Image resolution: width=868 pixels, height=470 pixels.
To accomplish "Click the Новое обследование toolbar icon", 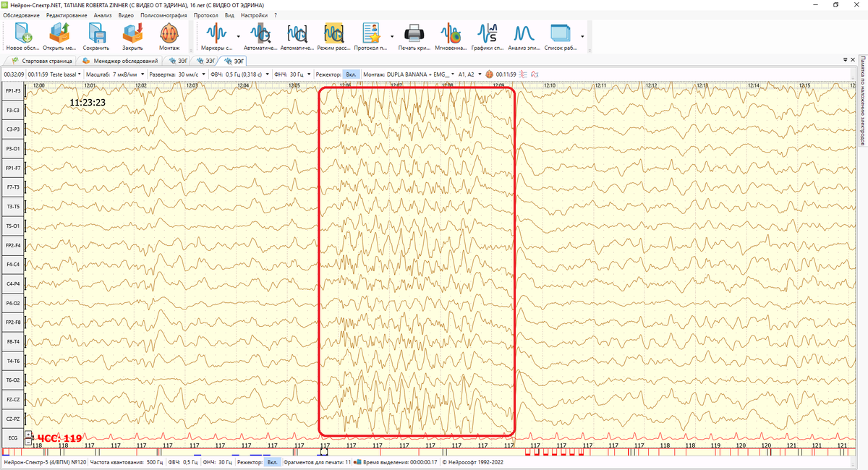I will [23, 36].
